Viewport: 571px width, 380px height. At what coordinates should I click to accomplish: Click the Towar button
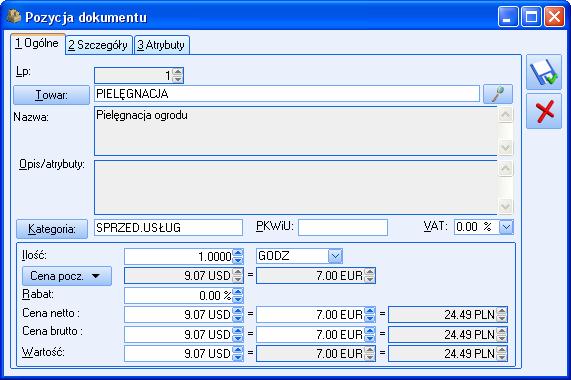(51, 95)
